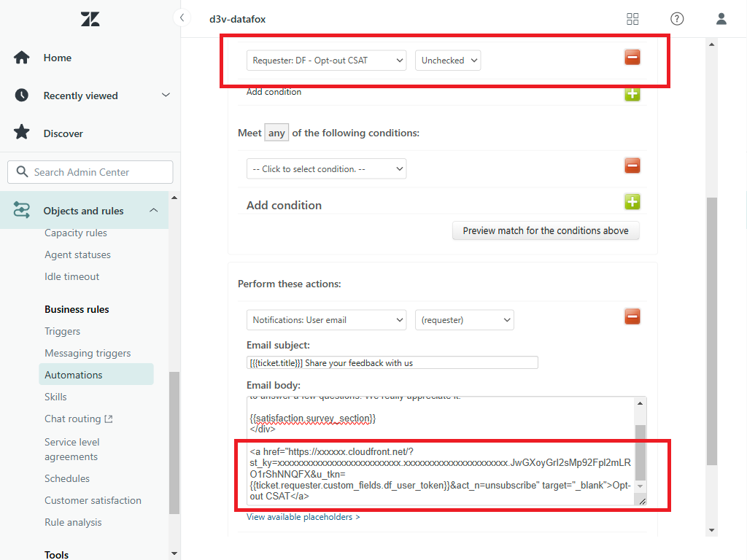The image size is (747, 560).
Task: Open the '(requester)' recipient dropdown
Action: [x=465, y=319]
